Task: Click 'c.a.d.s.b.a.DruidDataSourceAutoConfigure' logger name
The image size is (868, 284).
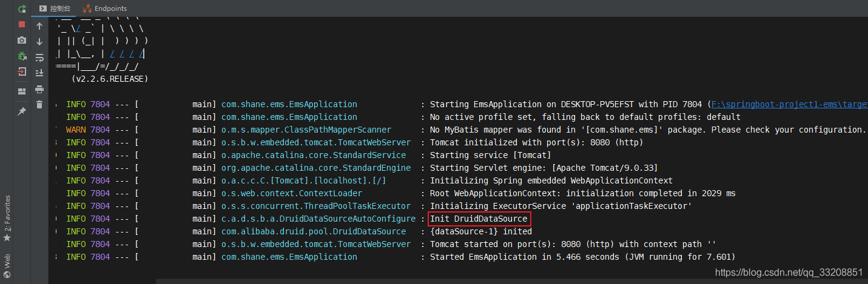Action: pyautogui.click(x=318, y=219)
